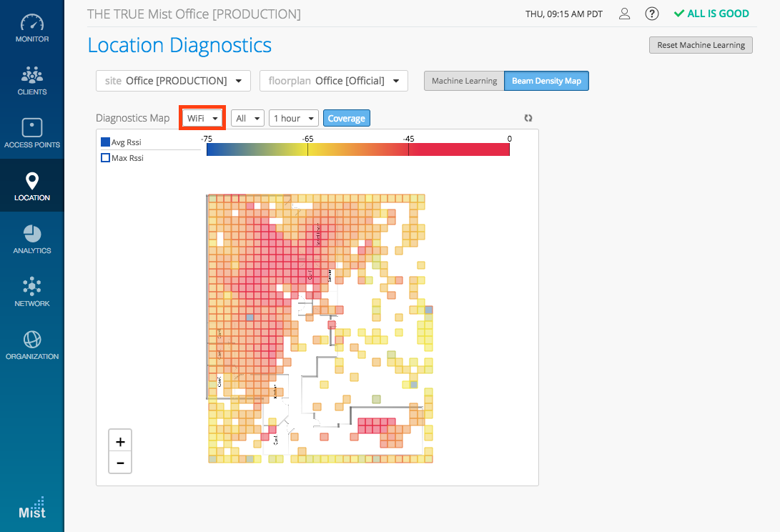780x532 pixels.
Task: Click the Reset Machine Learning button
Action: (701, 45)
